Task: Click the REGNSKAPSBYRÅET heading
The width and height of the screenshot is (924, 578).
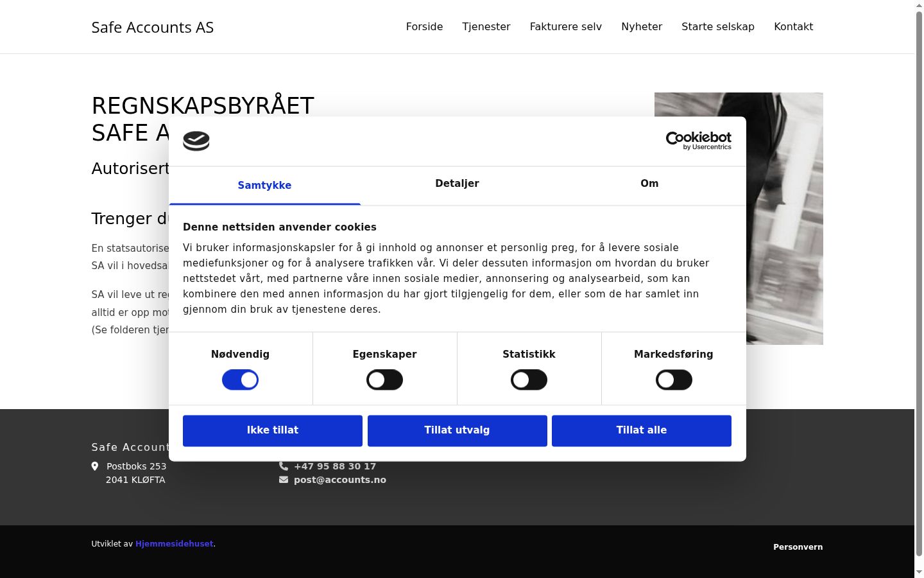Action: (x=203, y=105)
